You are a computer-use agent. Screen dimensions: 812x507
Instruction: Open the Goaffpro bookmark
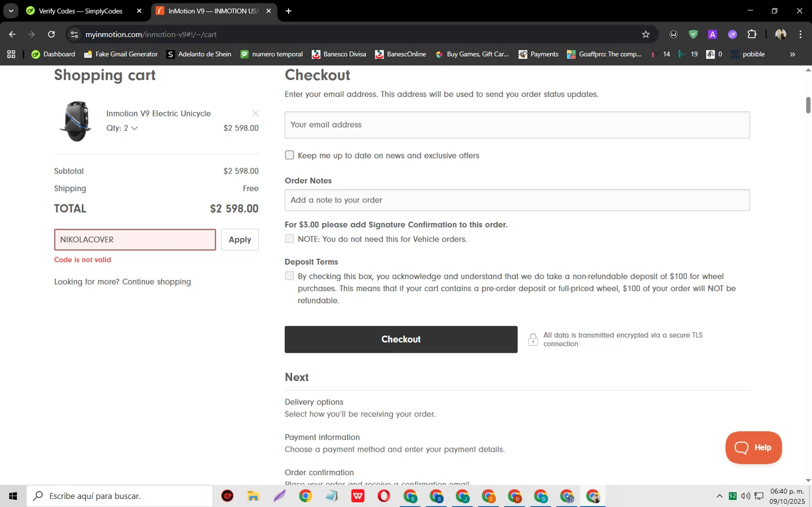[x=604, y=54]
